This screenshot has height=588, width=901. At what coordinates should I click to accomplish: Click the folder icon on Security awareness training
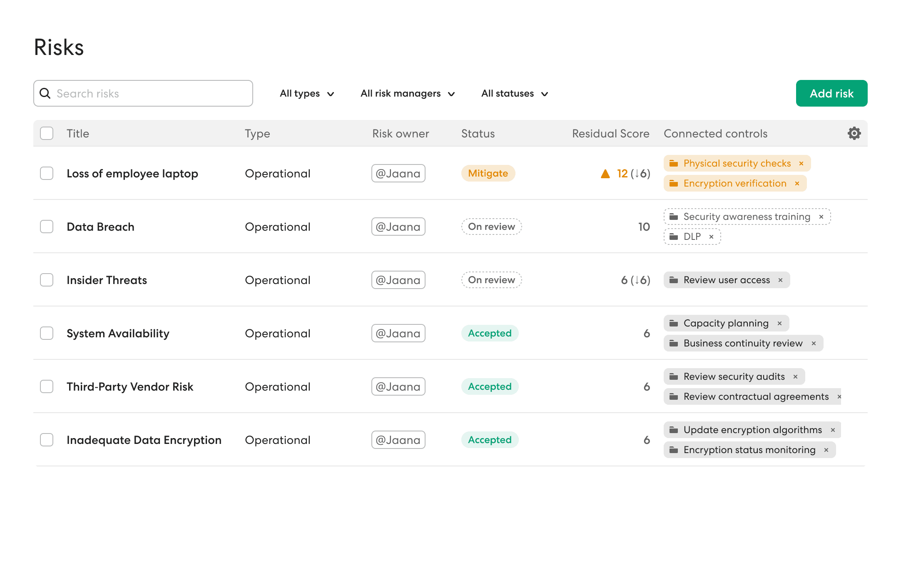click(674, 217)
